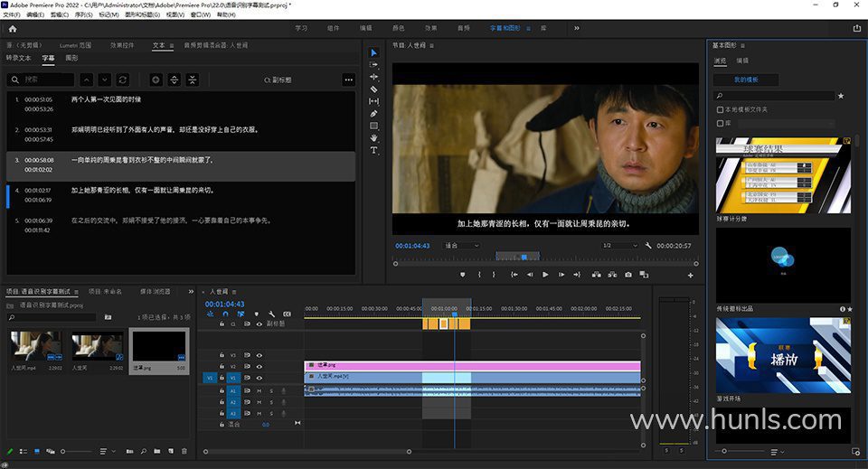Screen dimensions: 868x469
Task: Open the 效果控件 panel tab
Action: (122, 45)
